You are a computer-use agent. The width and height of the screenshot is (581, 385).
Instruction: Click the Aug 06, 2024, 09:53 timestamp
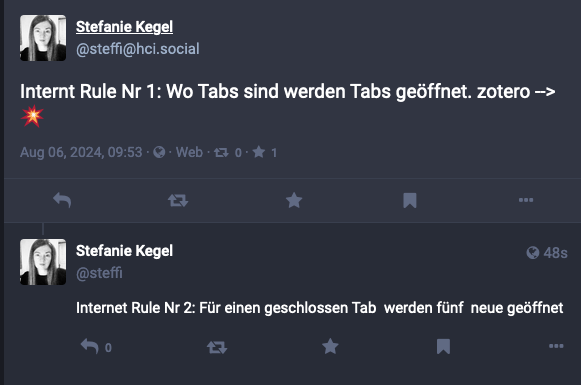coord(81,152)
